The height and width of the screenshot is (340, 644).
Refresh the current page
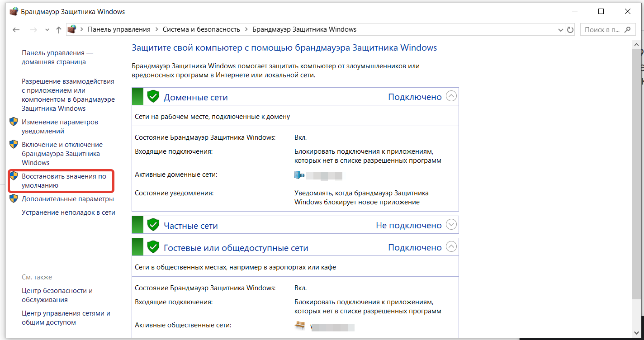tap(570, 30)
